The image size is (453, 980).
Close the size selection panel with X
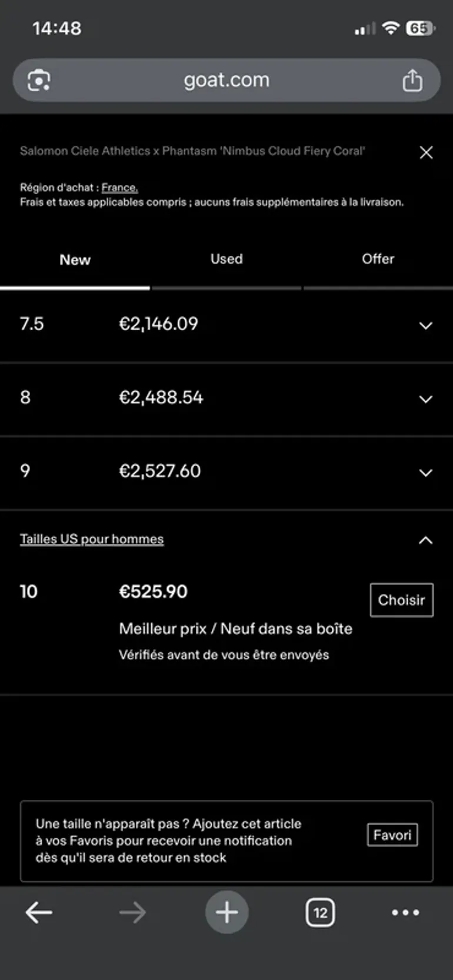point(426,152)
